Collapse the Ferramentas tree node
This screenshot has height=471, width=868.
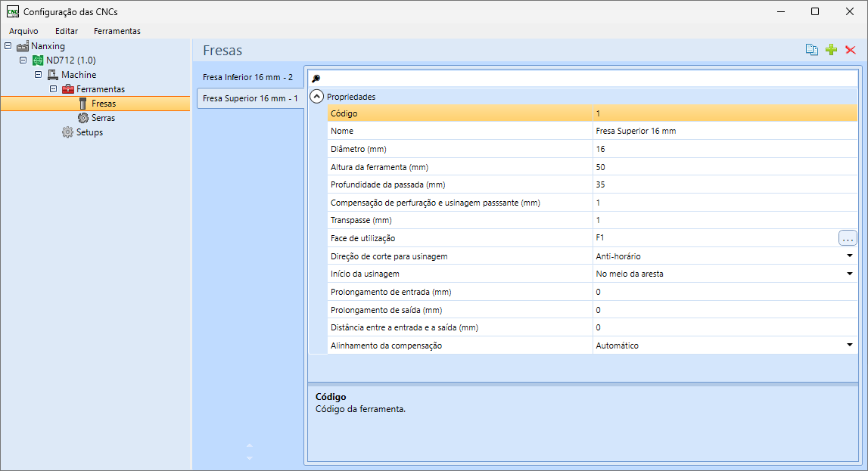tap(52, 88)
